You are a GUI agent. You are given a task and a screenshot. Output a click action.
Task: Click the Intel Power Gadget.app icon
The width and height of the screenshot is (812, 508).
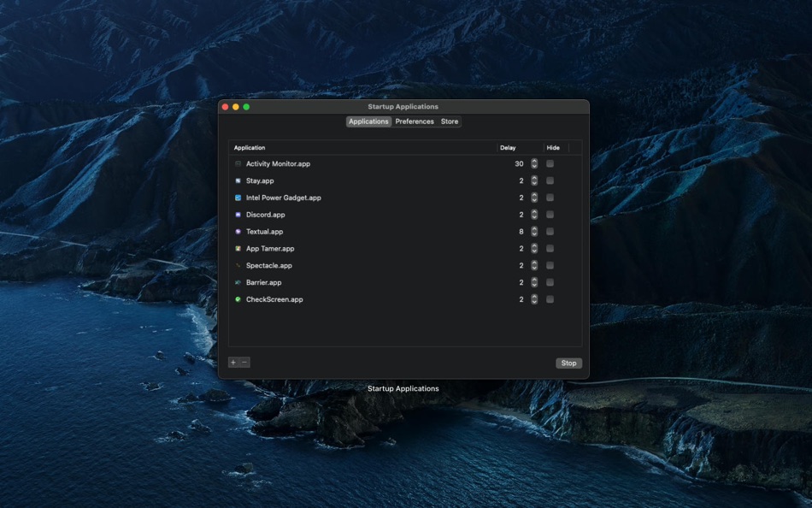click(x=238, y=198)
